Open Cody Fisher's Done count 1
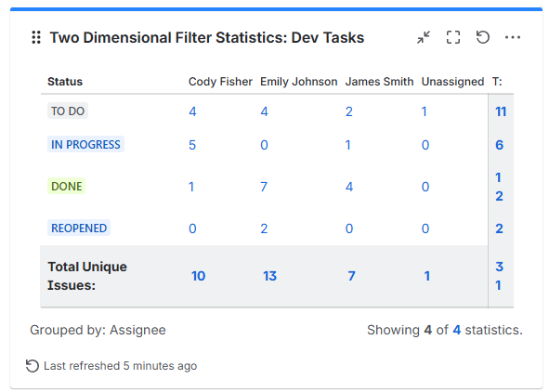The height and width of the screenshot is (392, 549). click(x=191, y=187)
